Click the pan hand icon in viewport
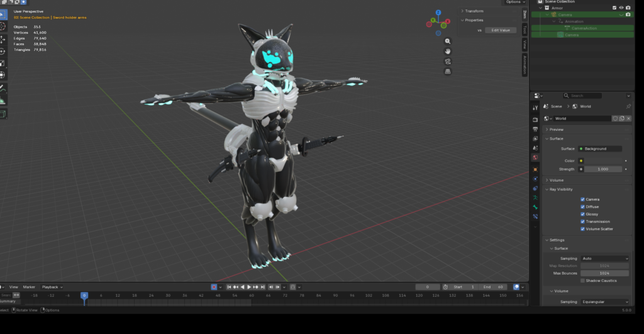The image size is (644, 334). [448, 52]
